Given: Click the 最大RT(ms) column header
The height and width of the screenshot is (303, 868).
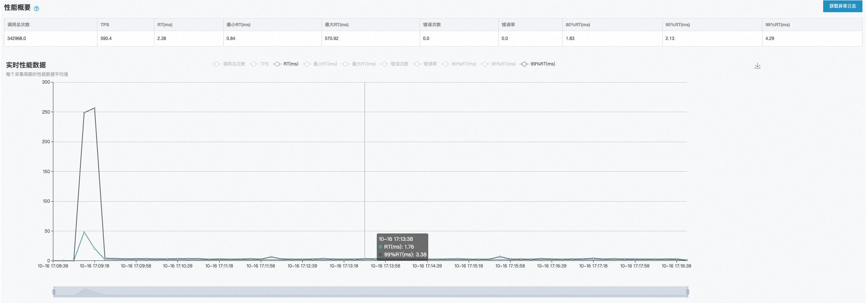Looking at the screenshot, I should click(x=336, y=25).
